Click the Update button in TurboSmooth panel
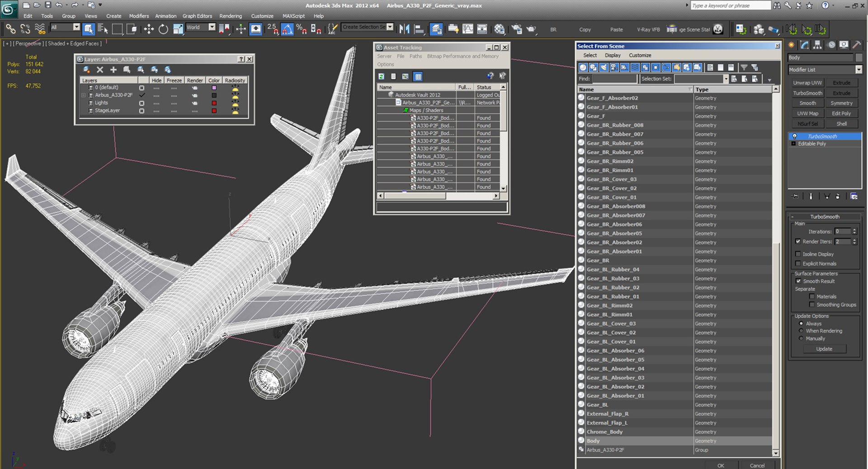868x469 pixels. 824,349
